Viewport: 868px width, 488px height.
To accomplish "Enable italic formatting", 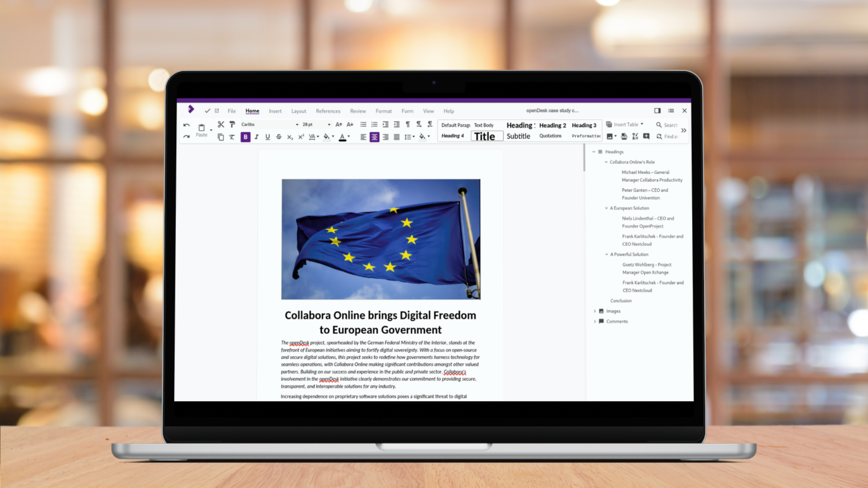I will pyautogui.click(x=257, y=137).
